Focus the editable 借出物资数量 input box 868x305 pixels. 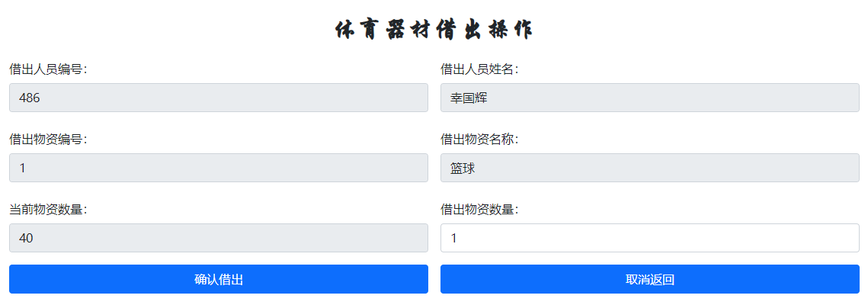pyautogui.click(x=650, y=238)
